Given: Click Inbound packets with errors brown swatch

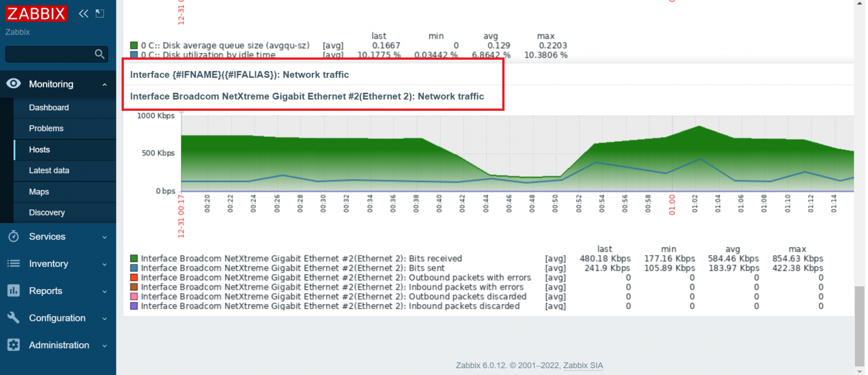Looking at the screenshot, I should 134,287.
